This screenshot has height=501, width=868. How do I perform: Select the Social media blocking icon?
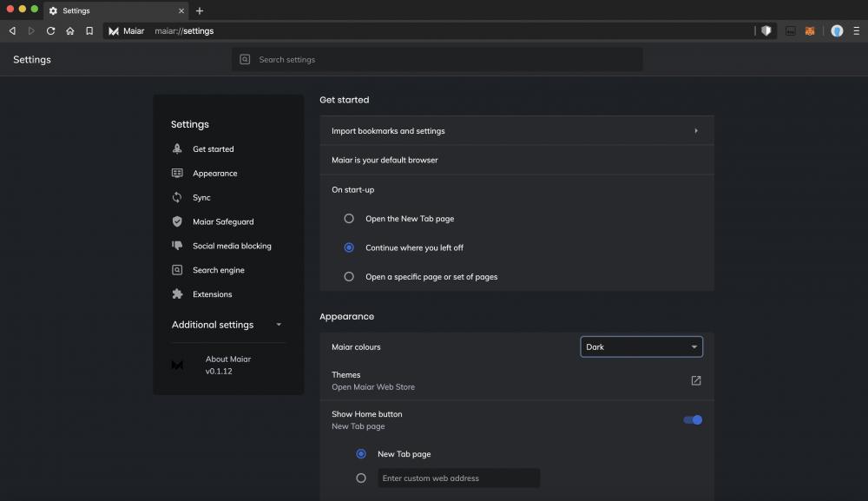(x=178, y=246)
